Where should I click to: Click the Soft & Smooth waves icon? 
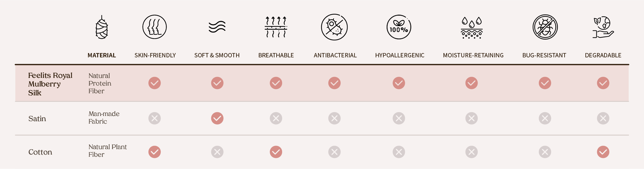click(x=217, y=27)
